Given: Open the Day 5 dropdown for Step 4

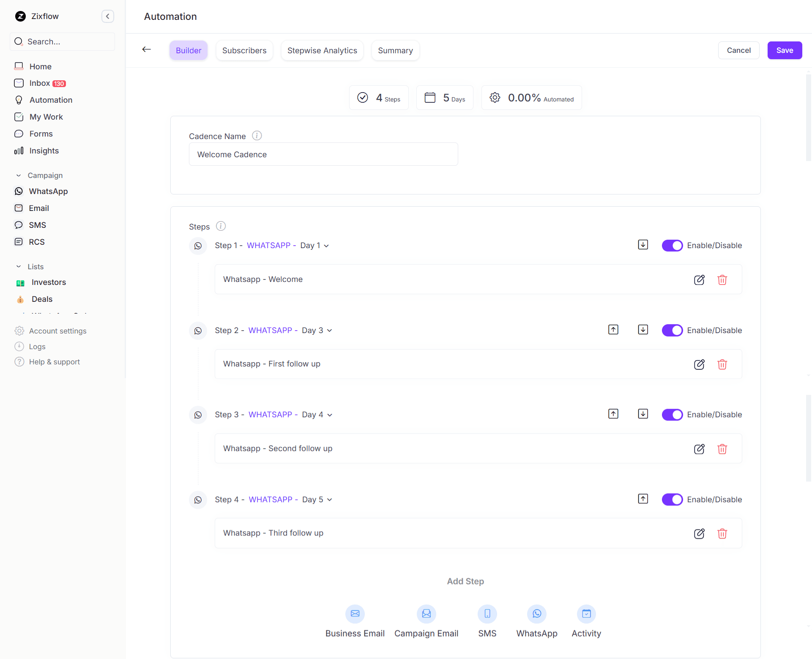Looking at the screenshot, I should (330, 499).
